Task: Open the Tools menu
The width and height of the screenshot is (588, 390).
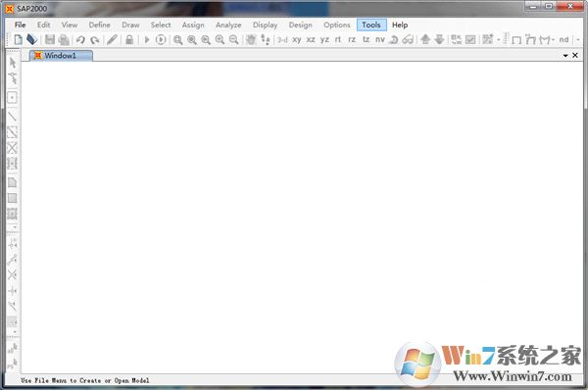Action: click(371, 24)
